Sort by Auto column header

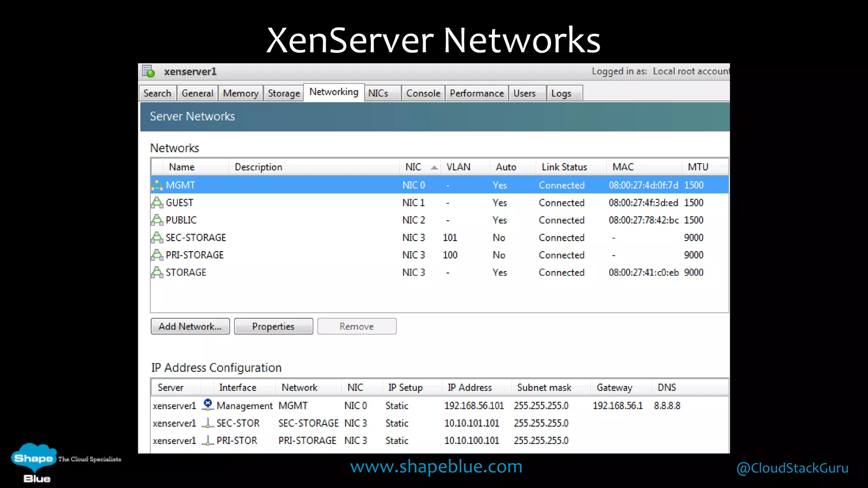pyautogui.click(x=513, y=167)
